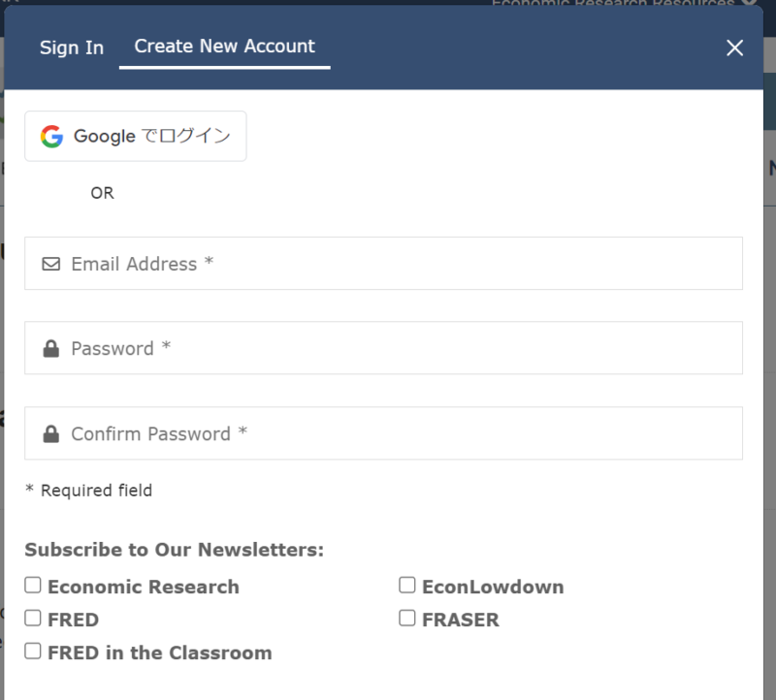
Task: Close the account dialog with the X
Action: pos(735,48)
